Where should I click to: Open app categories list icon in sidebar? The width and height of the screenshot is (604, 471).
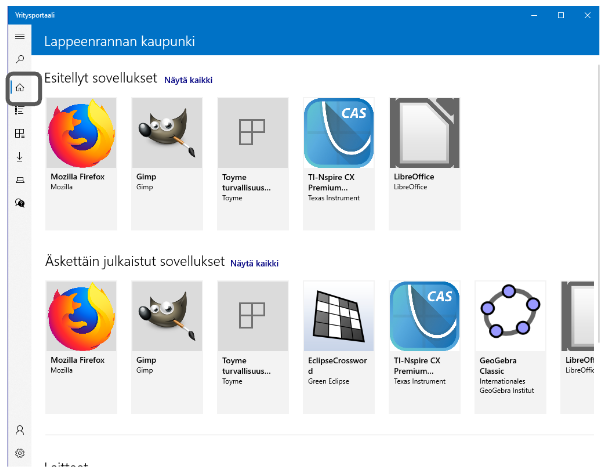point(20,111)
